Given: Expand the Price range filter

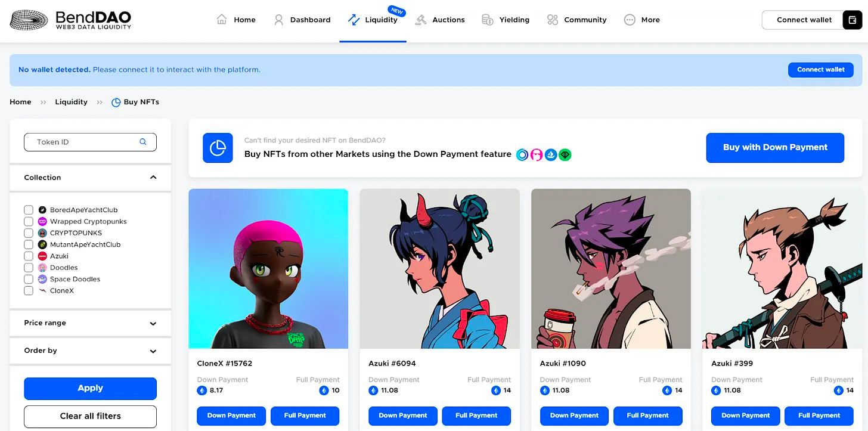Looking at the screenshot, I should coord(91,323).
